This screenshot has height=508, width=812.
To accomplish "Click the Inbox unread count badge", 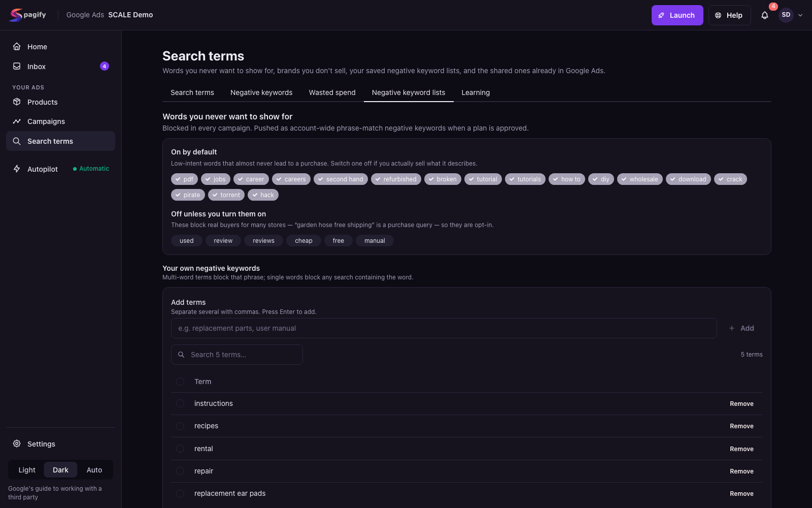I will (105, 66).
